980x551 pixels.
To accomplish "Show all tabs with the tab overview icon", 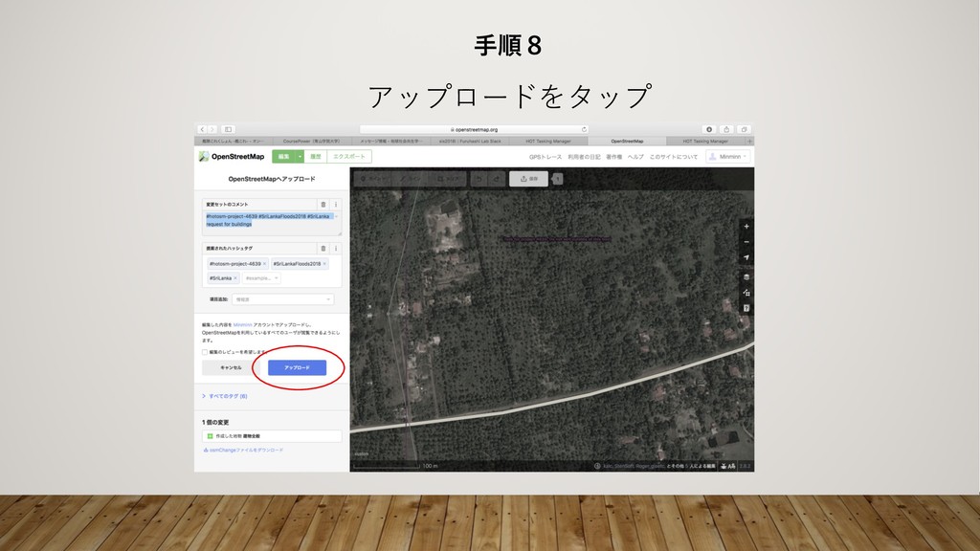I will point(744,129).
